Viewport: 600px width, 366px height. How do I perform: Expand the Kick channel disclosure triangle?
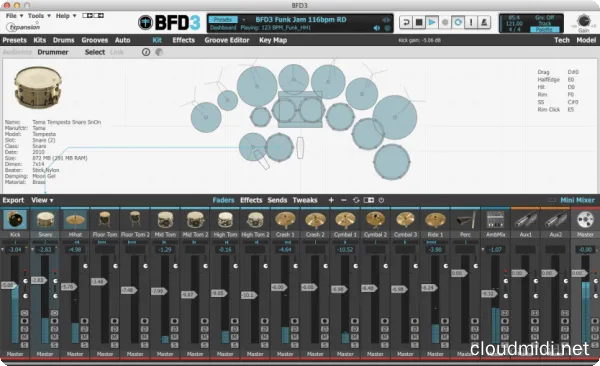(3, 250)
